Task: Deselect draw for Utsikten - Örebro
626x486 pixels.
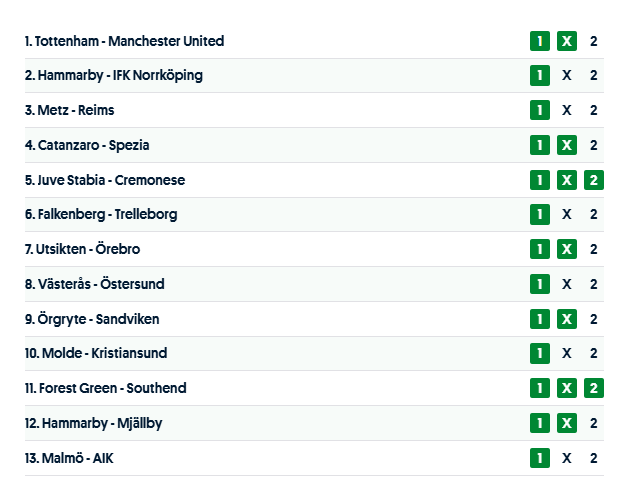Action: coord(567,249)
